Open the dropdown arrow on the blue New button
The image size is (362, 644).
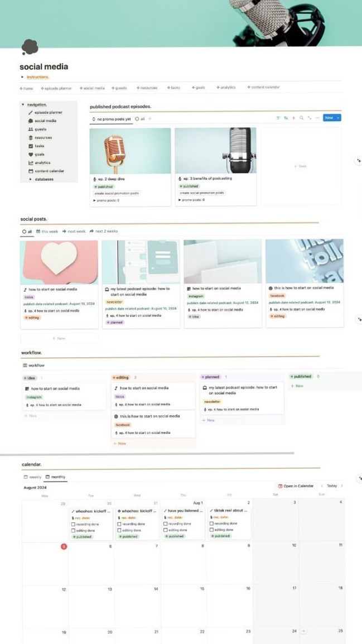click(x=338, y=118)
